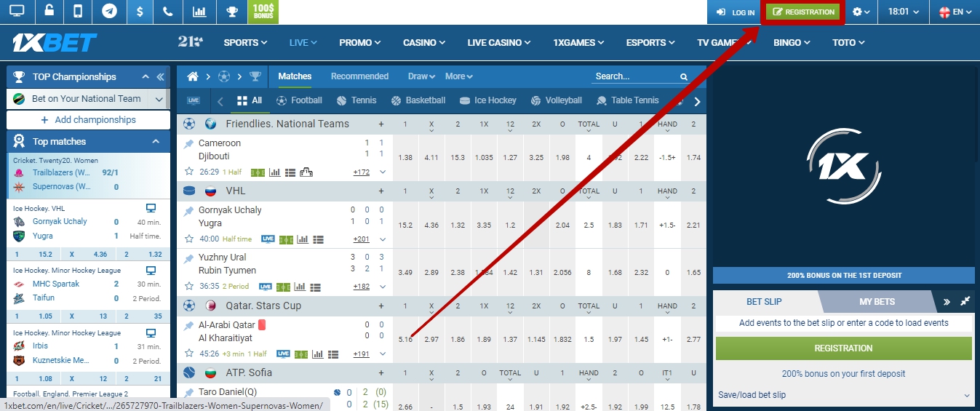Open the EN language dropdown
The image size is (980, 411).
[955, 12]
